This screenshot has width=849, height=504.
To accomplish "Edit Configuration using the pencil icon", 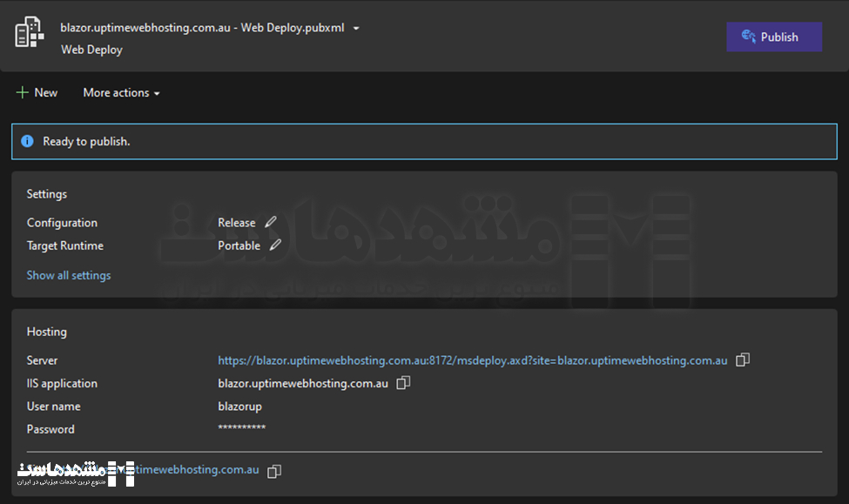I will (x=271, y=222).
